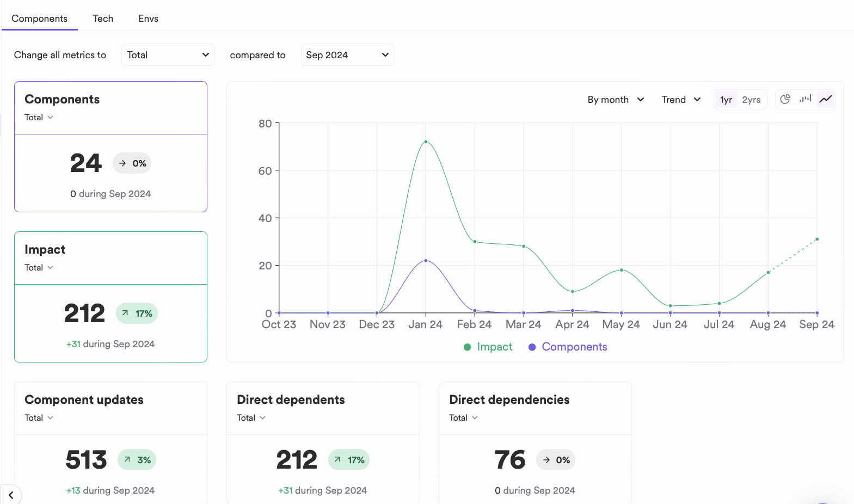Click '+31 during Sep 2024' on Impact card
Image resolution: width=854 pixels, height=504 pixels.
point(110,344)
